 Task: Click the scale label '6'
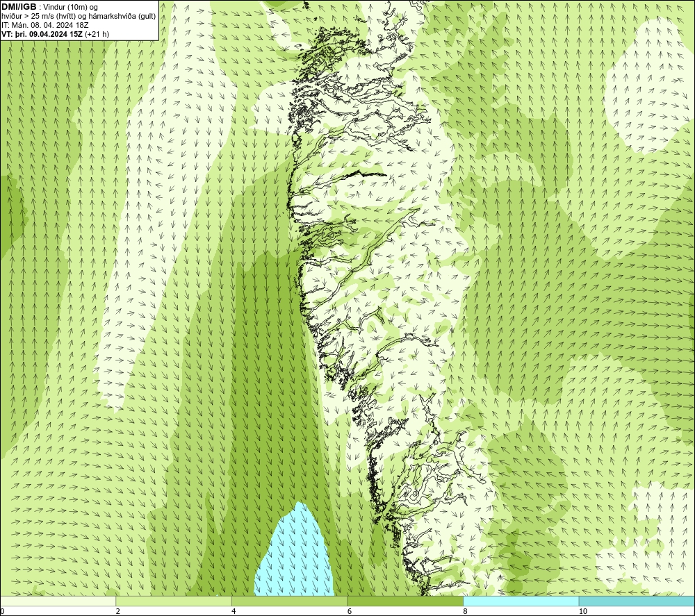[x=350, y=611]
